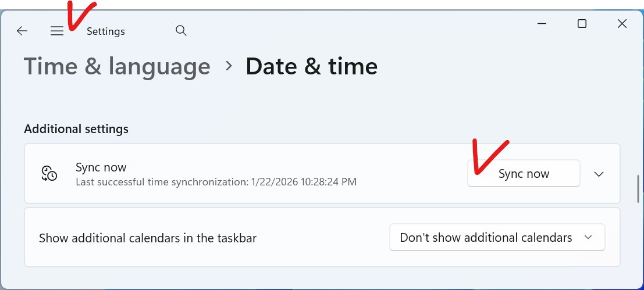Click the Sync now row title label
This screenshot has height=290, width=644.
click(x=101, y=167)
